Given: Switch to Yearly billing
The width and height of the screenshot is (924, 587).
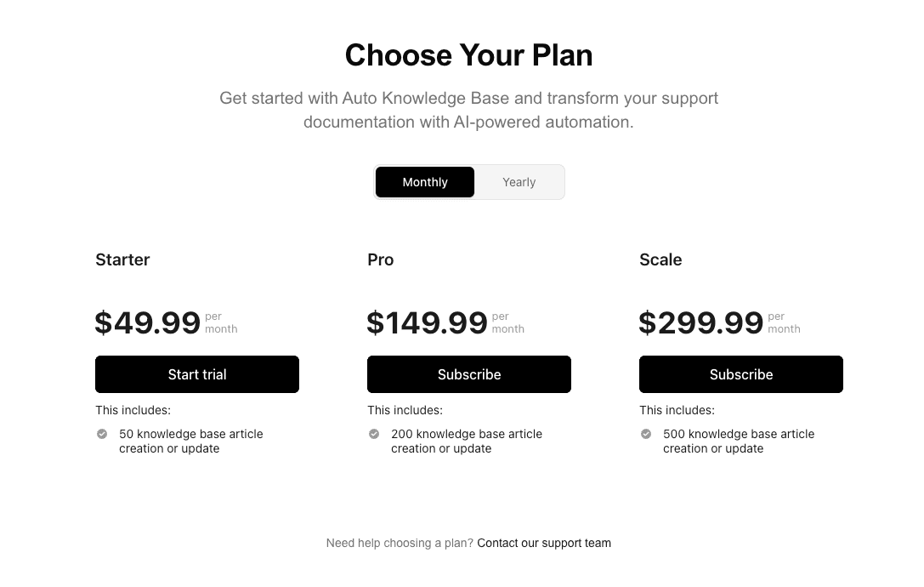Looking at the screenshot, I should click(x=519, y=181).
